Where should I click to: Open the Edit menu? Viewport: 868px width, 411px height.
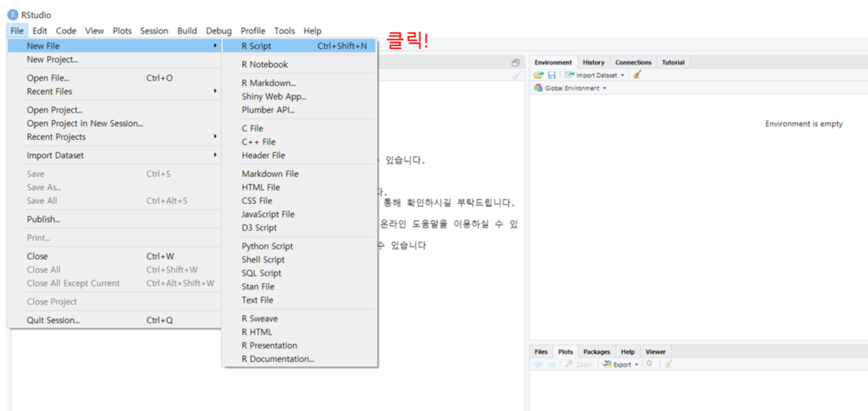[x=40, y=31]
